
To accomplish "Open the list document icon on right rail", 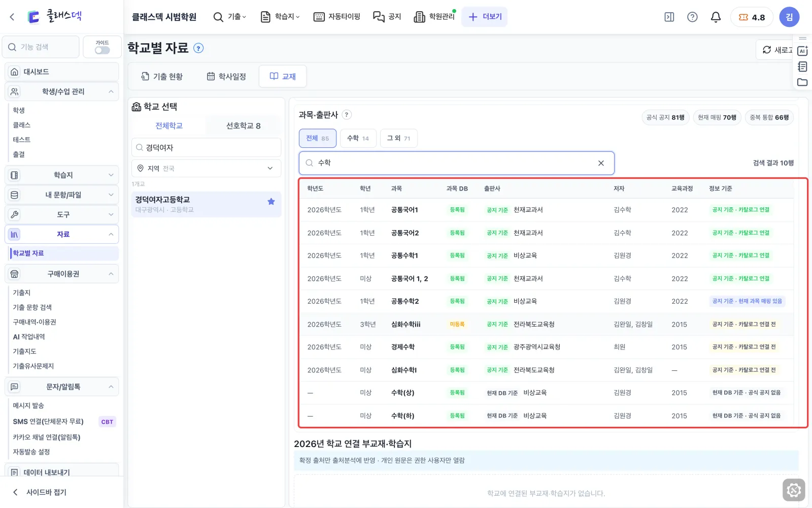I will tap(802, 67).
